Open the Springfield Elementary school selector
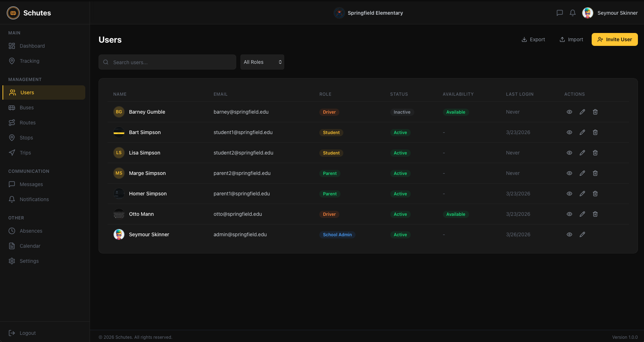 pos(368,13)
